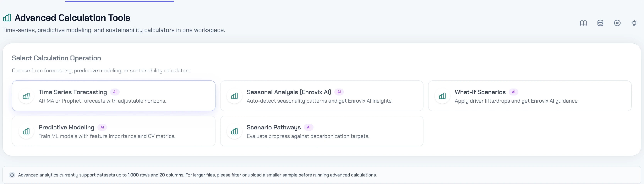
Task: Click the Time Series Forecasting chart icon
Action: pos(26,96)
